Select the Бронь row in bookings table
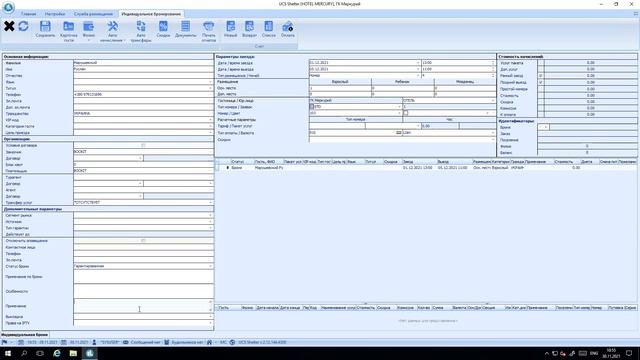Viewport: 640px width, 360px height. coord(425,168)
